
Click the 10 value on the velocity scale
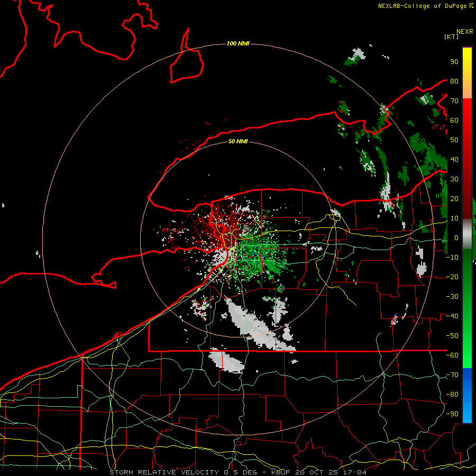454,218
